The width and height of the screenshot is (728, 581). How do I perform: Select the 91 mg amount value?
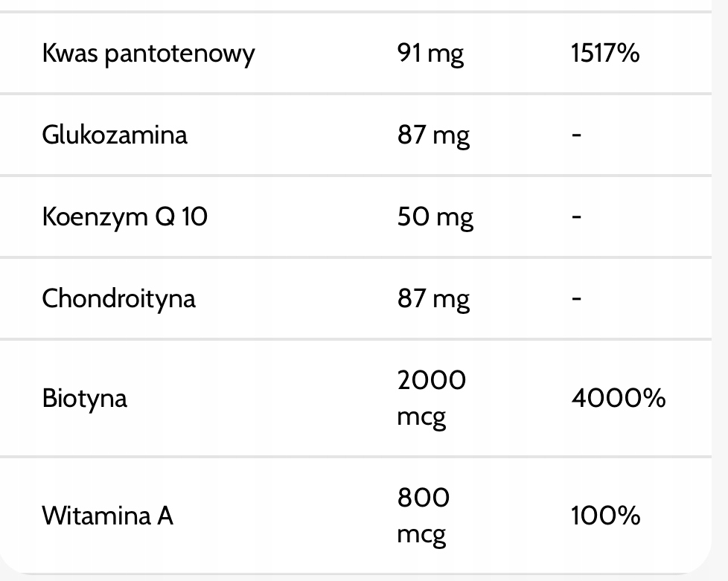(430, 54)
